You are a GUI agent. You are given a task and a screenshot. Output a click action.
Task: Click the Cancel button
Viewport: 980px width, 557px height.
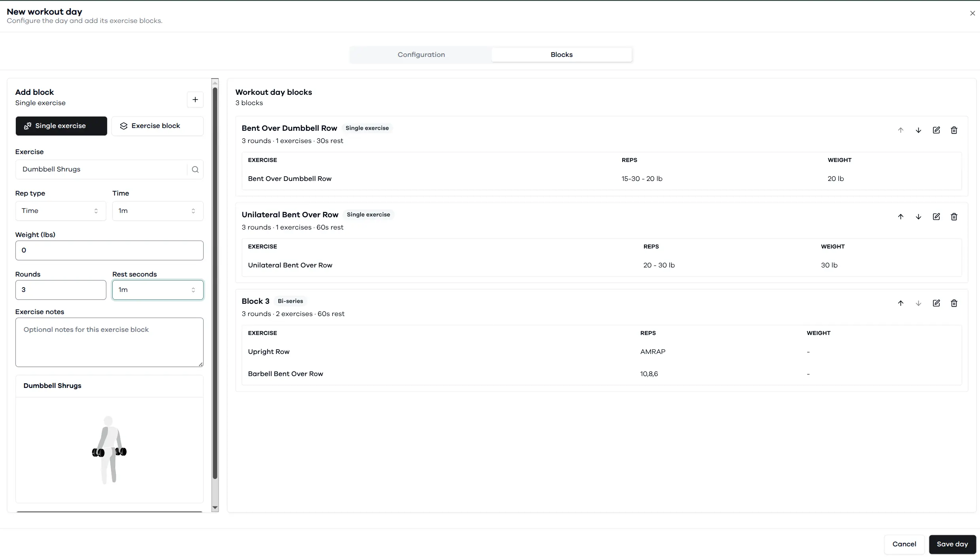click(904, 544)
